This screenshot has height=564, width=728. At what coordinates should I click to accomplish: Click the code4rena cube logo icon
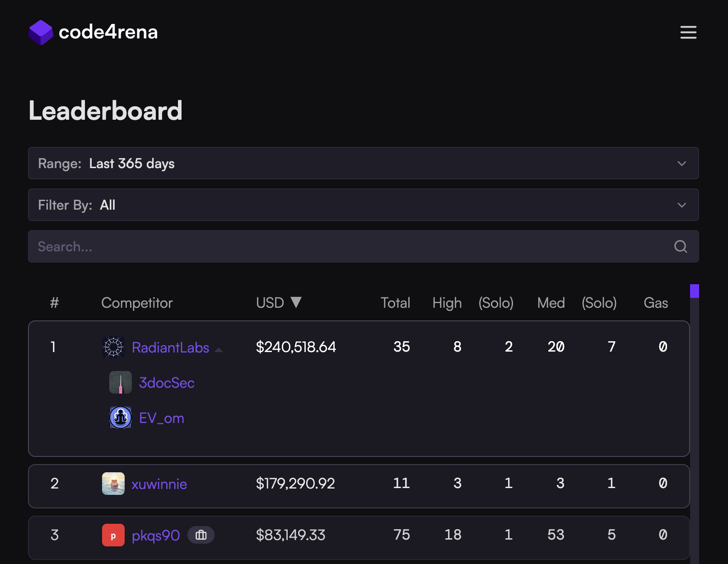point(41,32)
